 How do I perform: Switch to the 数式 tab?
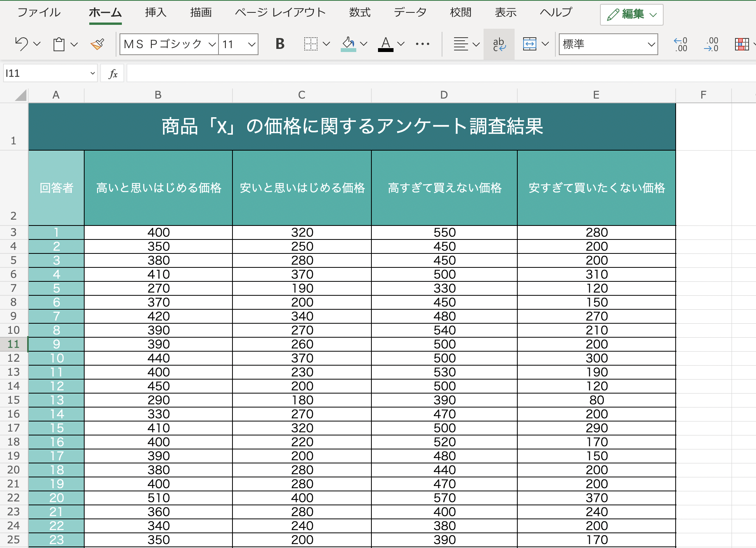360,12
